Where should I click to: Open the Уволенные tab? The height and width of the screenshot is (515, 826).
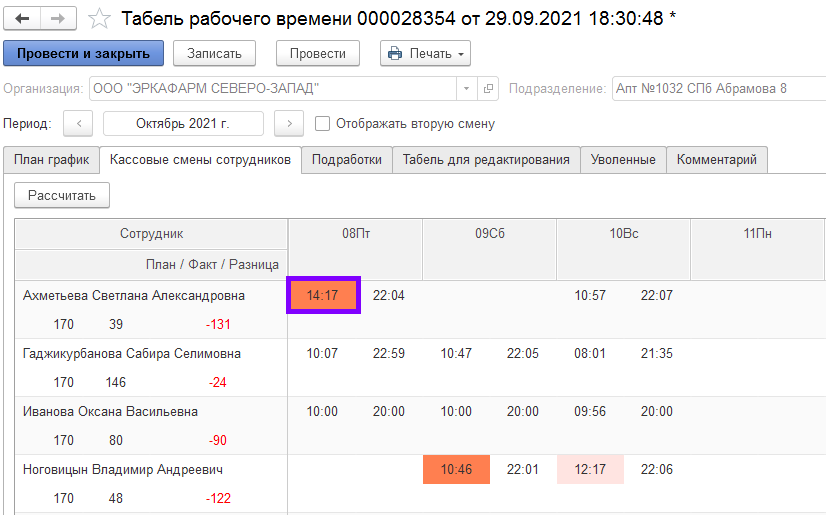pos(623,160)
